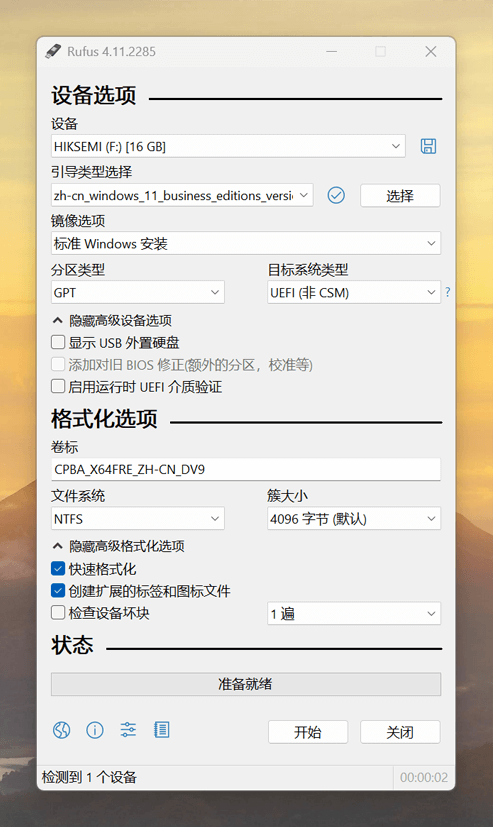Click the save disk image icon
Screen dimensions: 493x827
428,146
